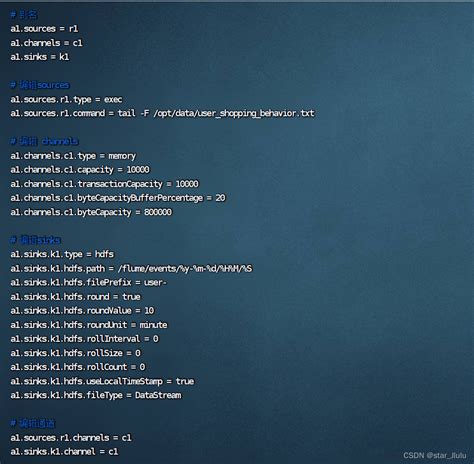This screenshot has height=464, width=474.
Task: Click the roundUnit minute value
Action: (x=153, y=325)
